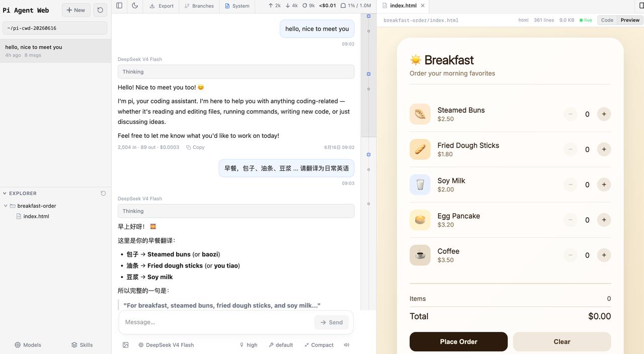Expand the first Thinking block
Screen dimensions: 644x354
coord(236,71)
